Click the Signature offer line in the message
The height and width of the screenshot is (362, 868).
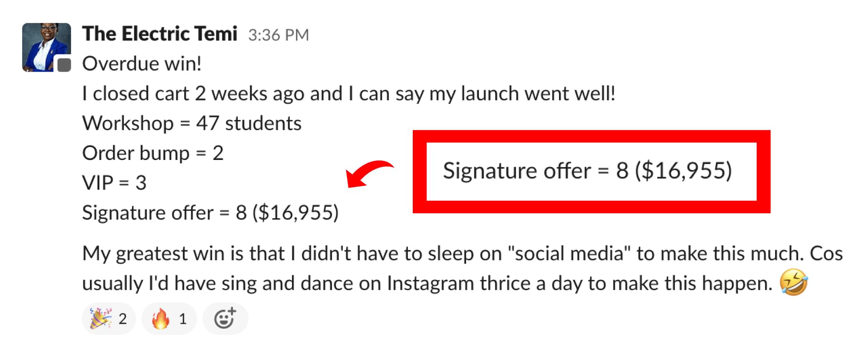pyautogui.click(x=210, y=213)
